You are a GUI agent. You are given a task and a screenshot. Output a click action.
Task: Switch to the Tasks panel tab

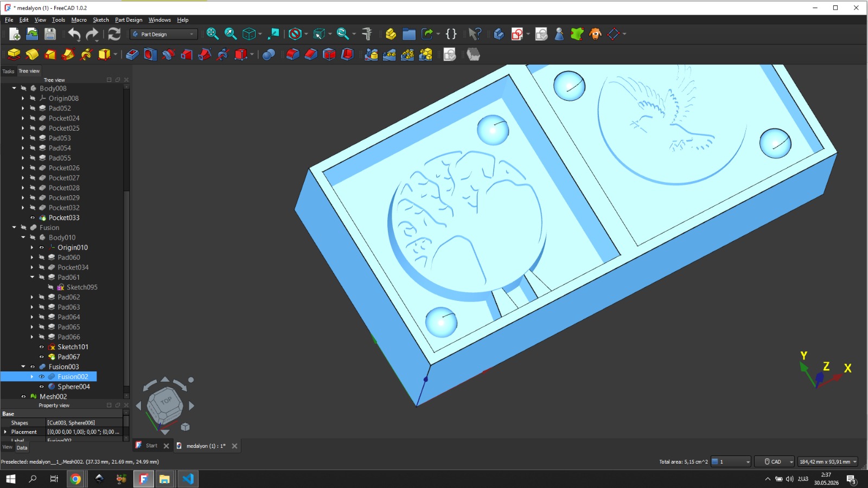8,71
